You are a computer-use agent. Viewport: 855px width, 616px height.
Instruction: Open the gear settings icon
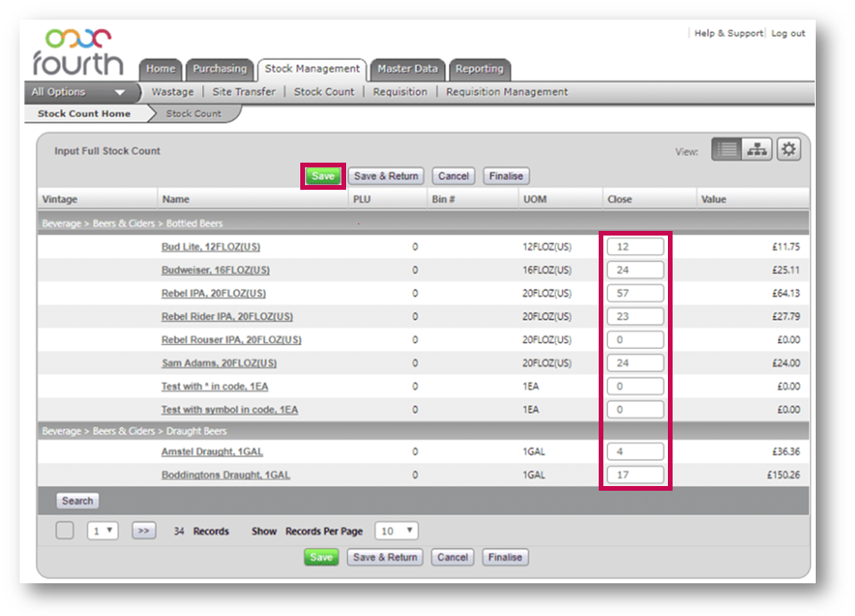click(x=789, y=150)
